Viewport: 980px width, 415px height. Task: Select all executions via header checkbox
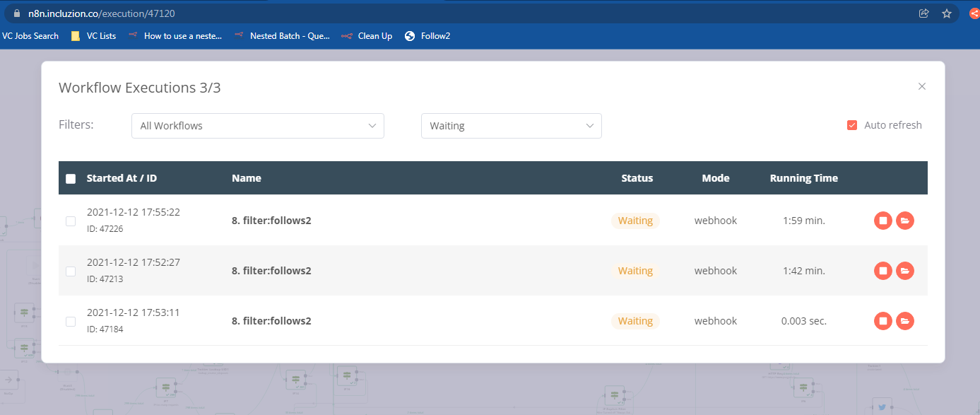71,179
